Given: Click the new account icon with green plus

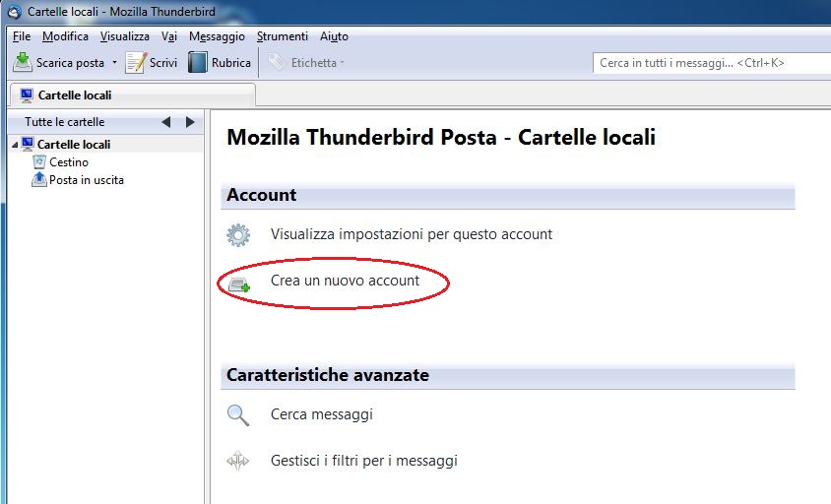Looking at the screenshot, I should [x=239, y=285].
